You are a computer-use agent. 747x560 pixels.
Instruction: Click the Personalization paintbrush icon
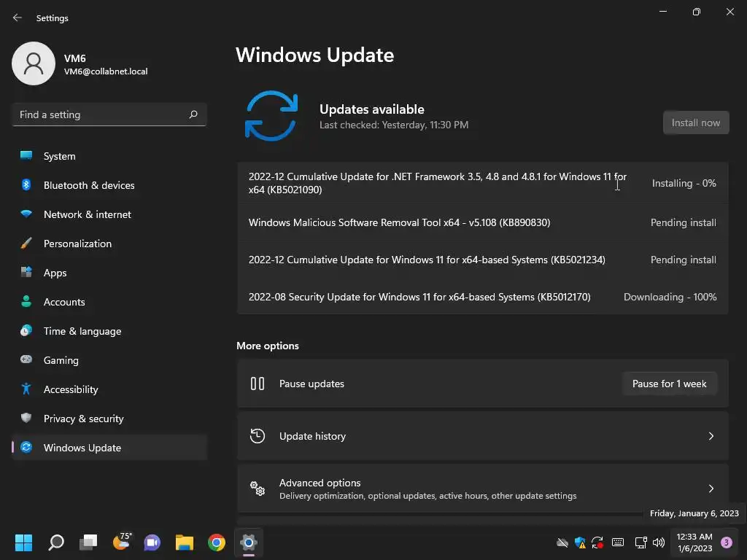tap(26, 243)
